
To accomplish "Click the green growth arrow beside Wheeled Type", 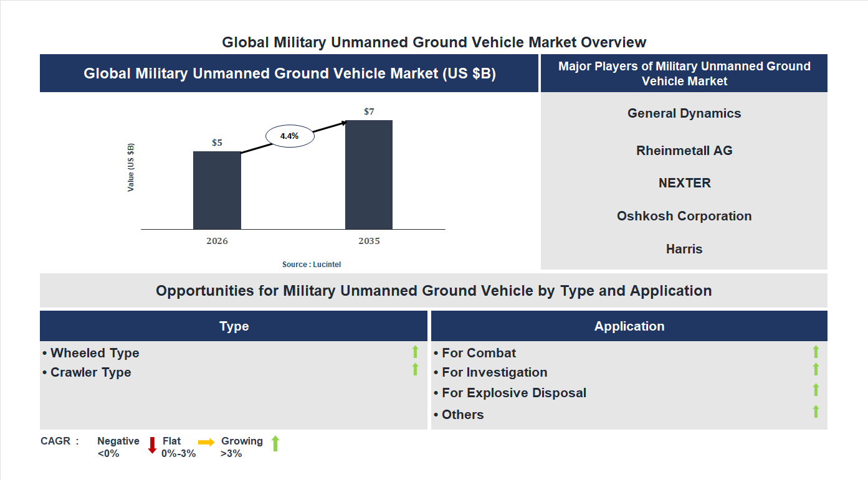I will click(x=416, y=352).
